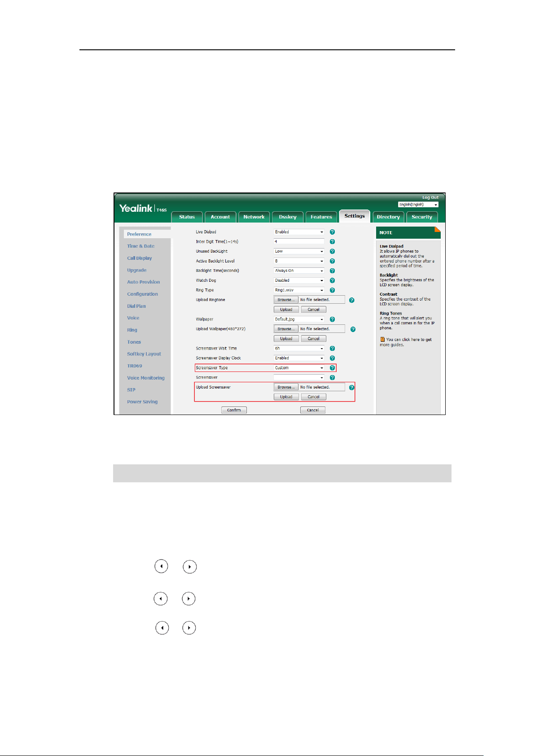
Task: Click the Yealink logo
Action: [136, 208]
